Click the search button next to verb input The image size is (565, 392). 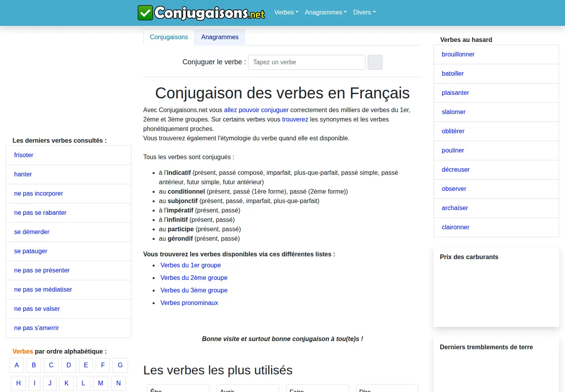point(375,62)
